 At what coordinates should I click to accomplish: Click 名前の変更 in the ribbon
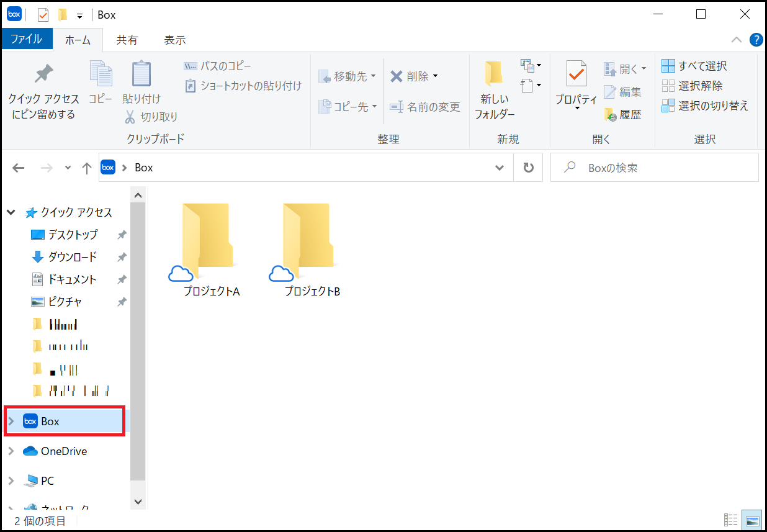425,107
